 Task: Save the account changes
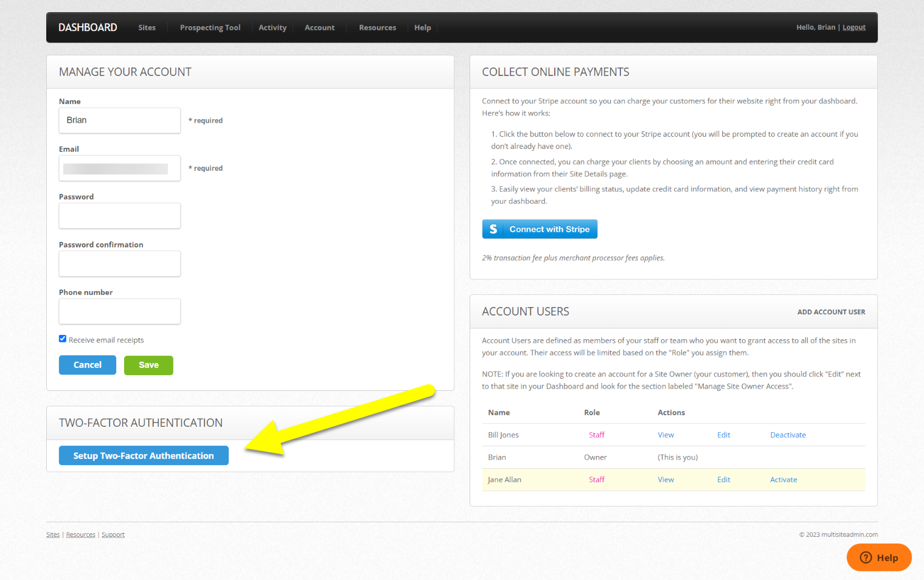[148, 365]
